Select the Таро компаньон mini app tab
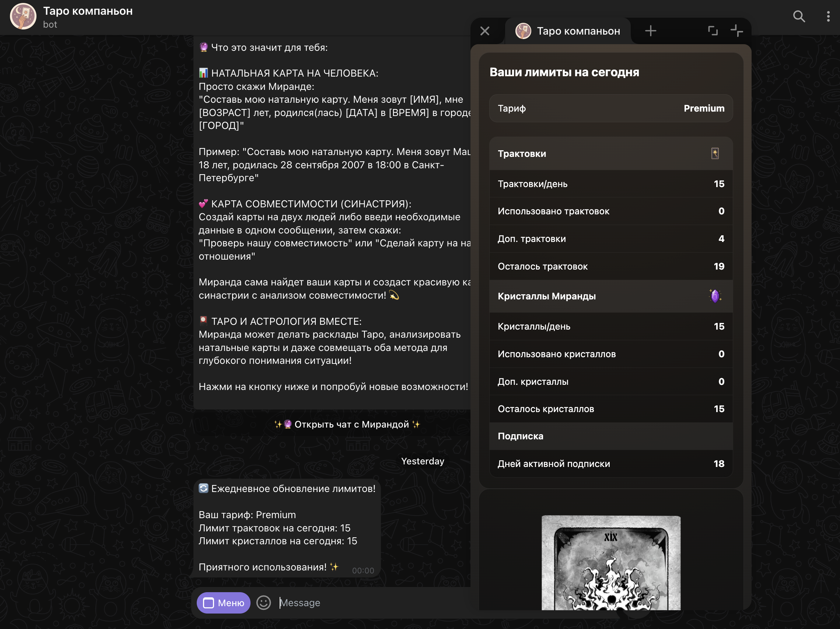This screenshot has width=840, height=629. tap(568, 31)
